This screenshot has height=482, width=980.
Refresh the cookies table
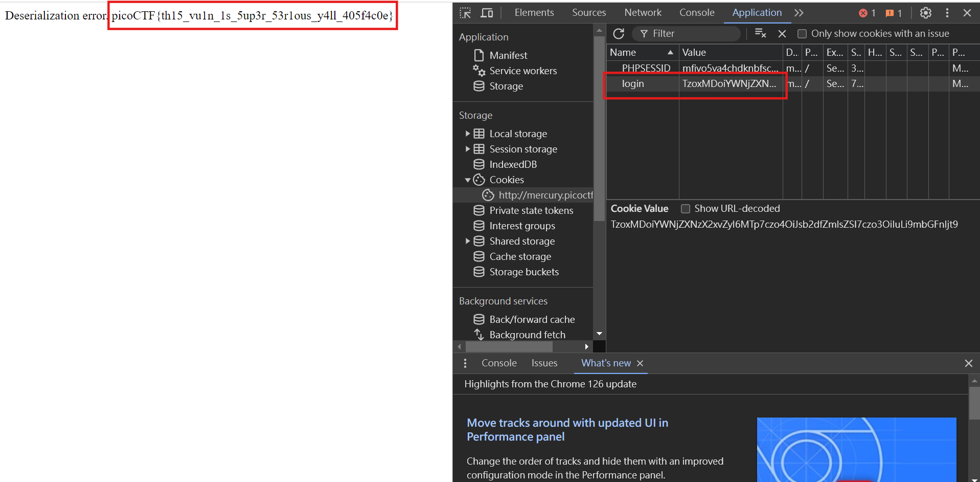tap(619, 34)
